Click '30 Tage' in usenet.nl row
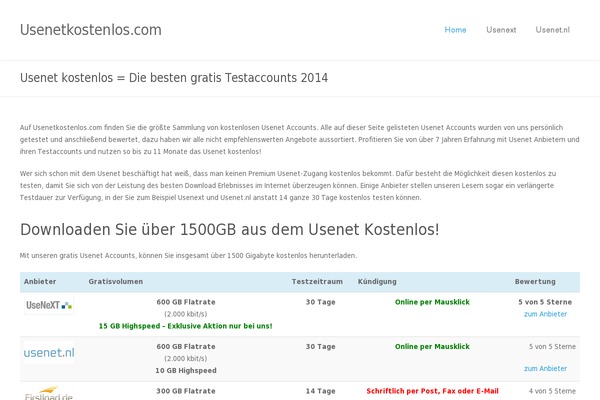This screenshot has width=600, height=400. 320,346
